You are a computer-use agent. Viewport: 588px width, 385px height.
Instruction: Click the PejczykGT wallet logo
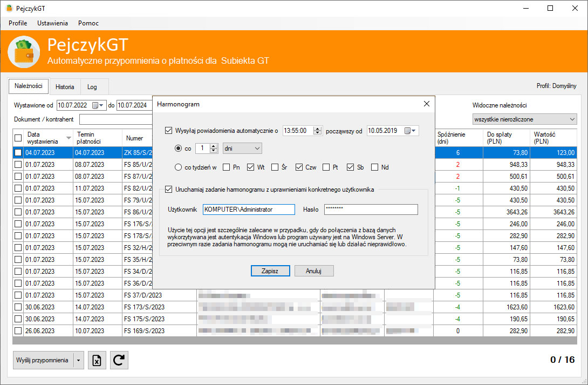(x=24, y=52)
